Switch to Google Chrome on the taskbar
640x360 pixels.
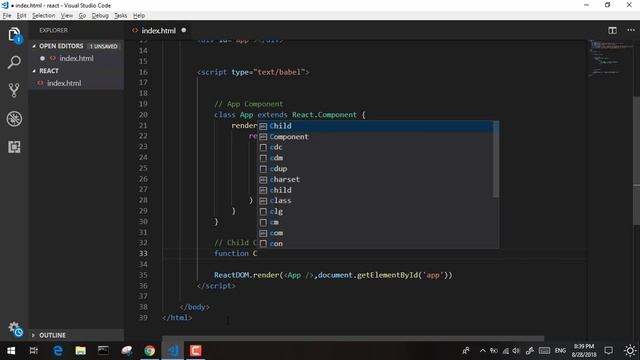(x=149, y=351)
